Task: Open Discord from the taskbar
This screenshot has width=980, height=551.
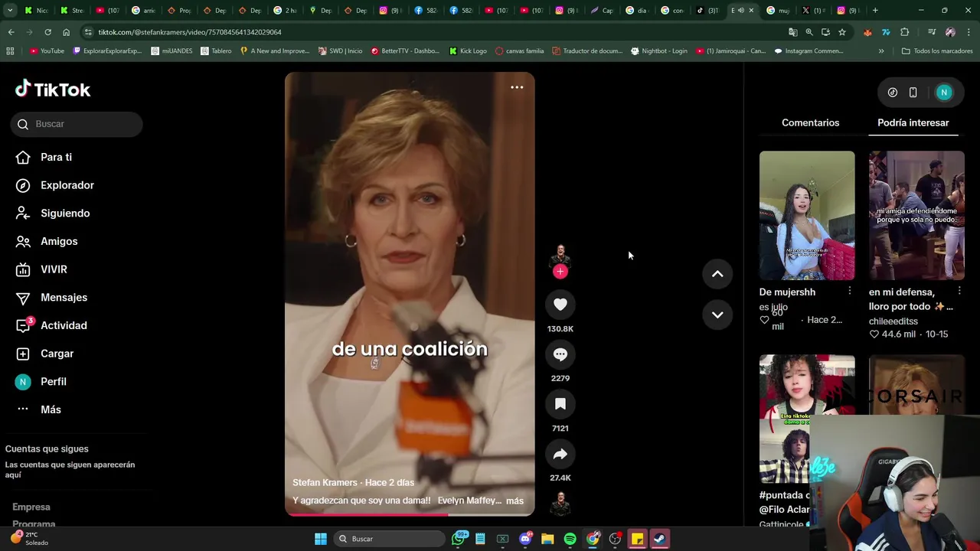Action: click(x=525, y=539)
